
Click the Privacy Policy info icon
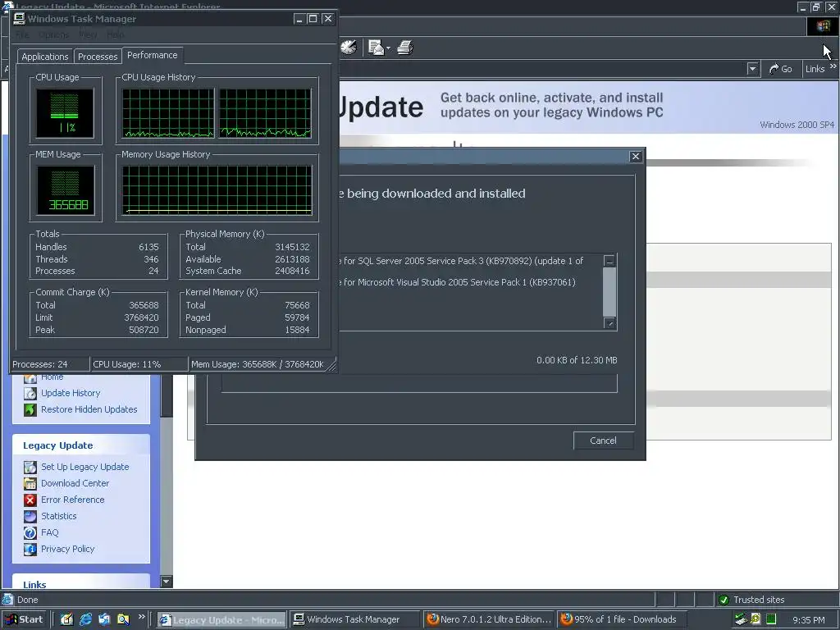pyautogui.click(x=30, y=549)
